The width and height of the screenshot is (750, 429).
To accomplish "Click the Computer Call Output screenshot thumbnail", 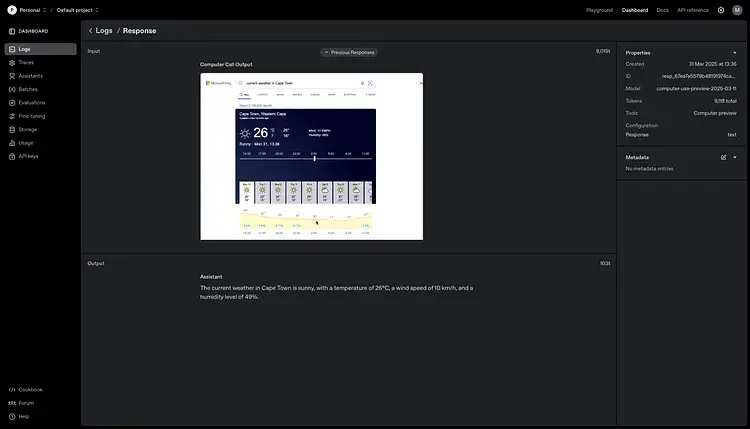I will (x=311, y=156).
